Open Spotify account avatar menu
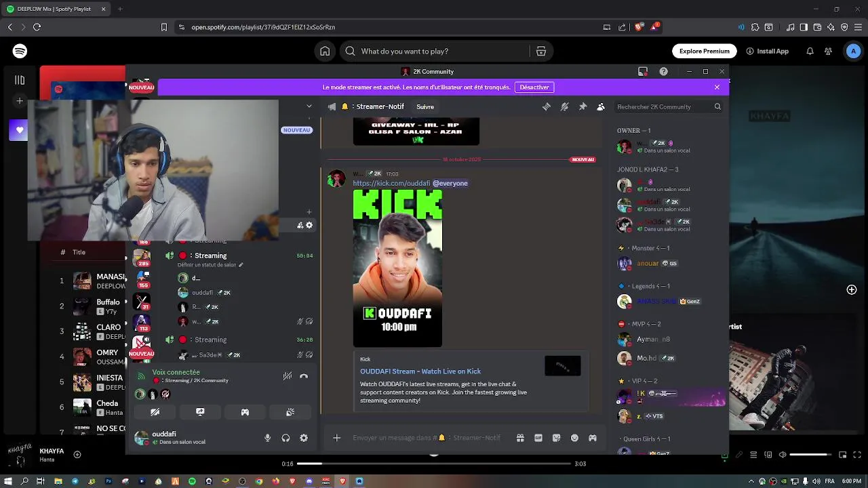The height and width of the screenshot is (488, 868). (853, 51)
